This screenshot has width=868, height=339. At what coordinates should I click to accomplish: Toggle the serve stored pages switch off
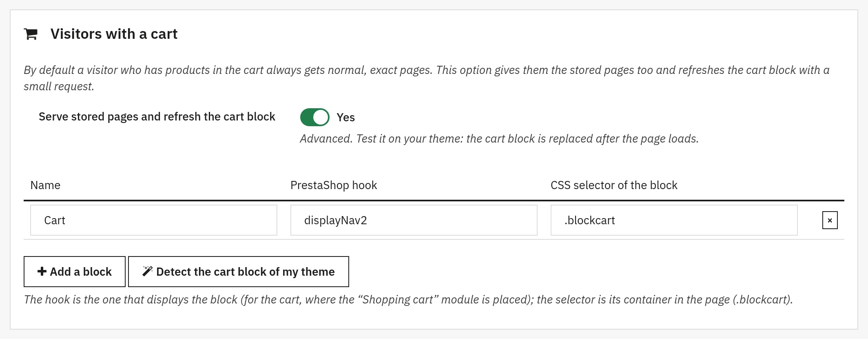point(315,117)
